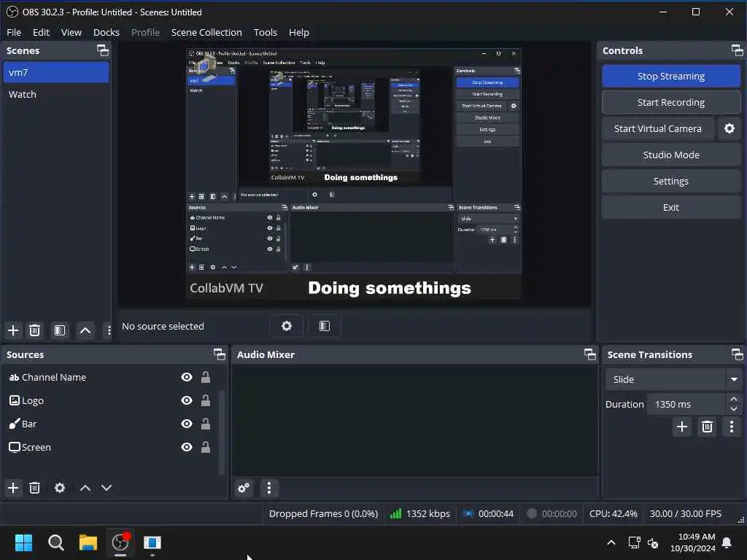Open Audio Mixer menu dots

(x=269, y=488)
